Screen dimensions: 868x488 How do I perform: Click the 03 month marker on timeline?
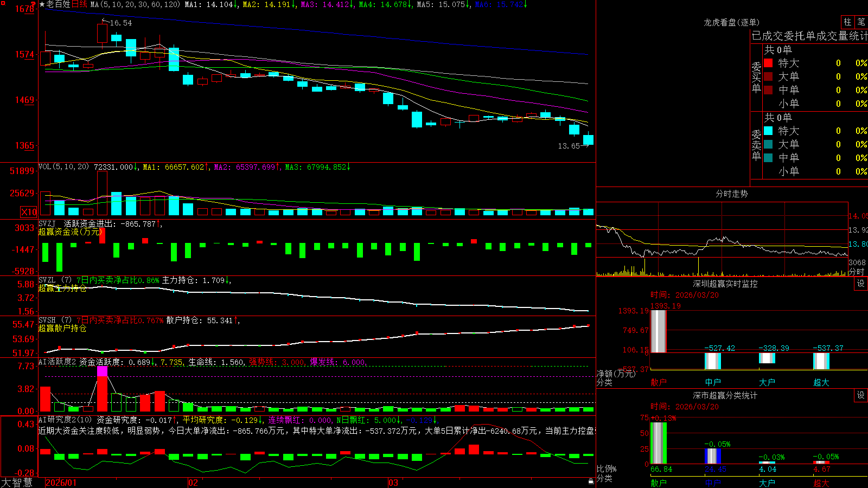(393, 483)
